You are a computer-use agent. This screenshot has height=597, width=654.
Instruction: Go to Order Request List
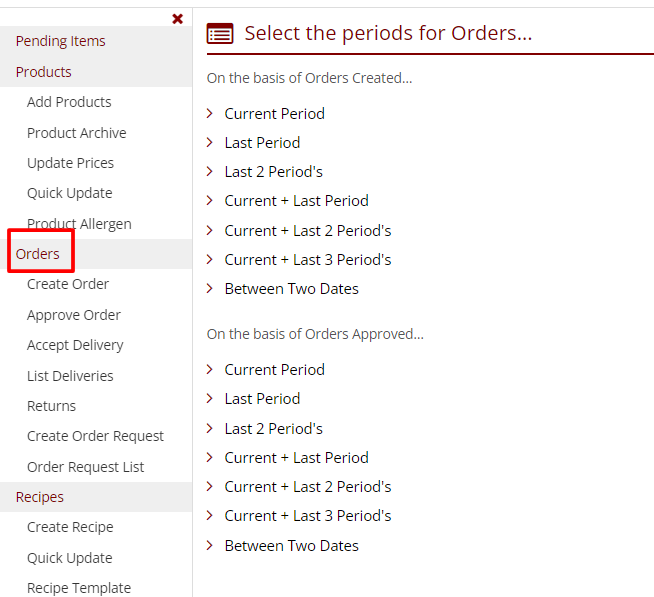85,467
